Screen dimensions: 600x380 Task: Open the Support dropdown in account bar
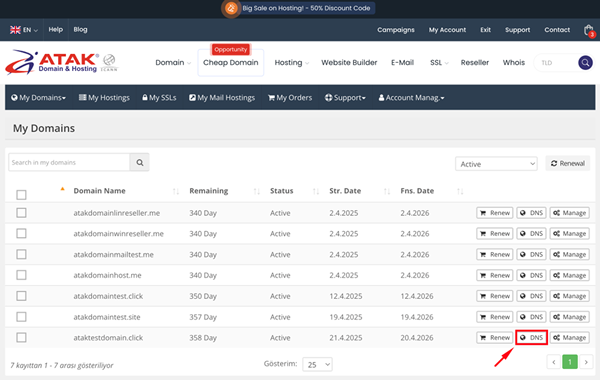pyautogui.click(x=345, y=98)
